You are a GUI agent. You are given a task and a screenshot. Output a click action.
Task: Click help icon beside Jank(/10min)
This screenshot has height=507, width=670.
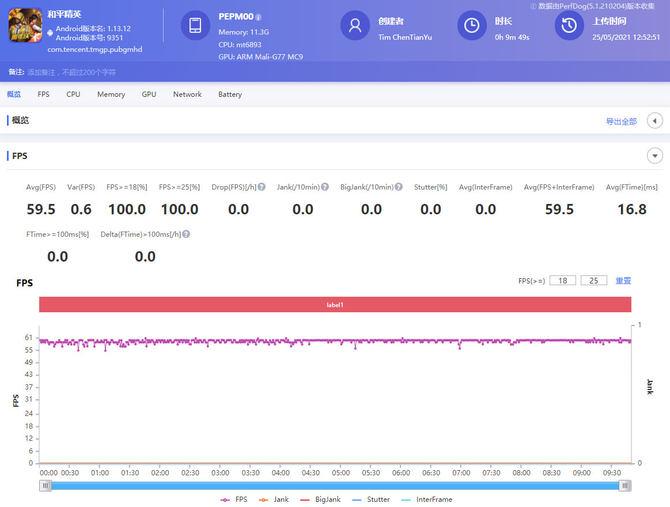click(325, 187)
